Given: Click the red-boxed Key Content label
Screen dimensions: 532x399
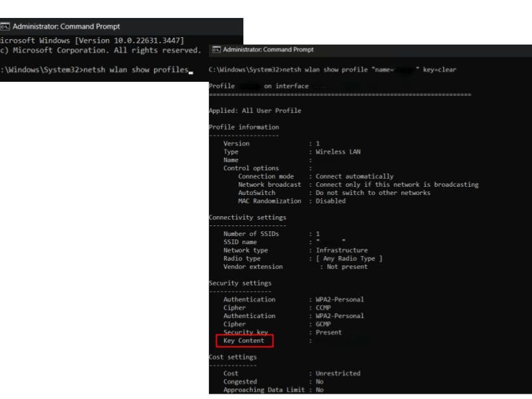Looking at the screenshot, I should [244, 340].
